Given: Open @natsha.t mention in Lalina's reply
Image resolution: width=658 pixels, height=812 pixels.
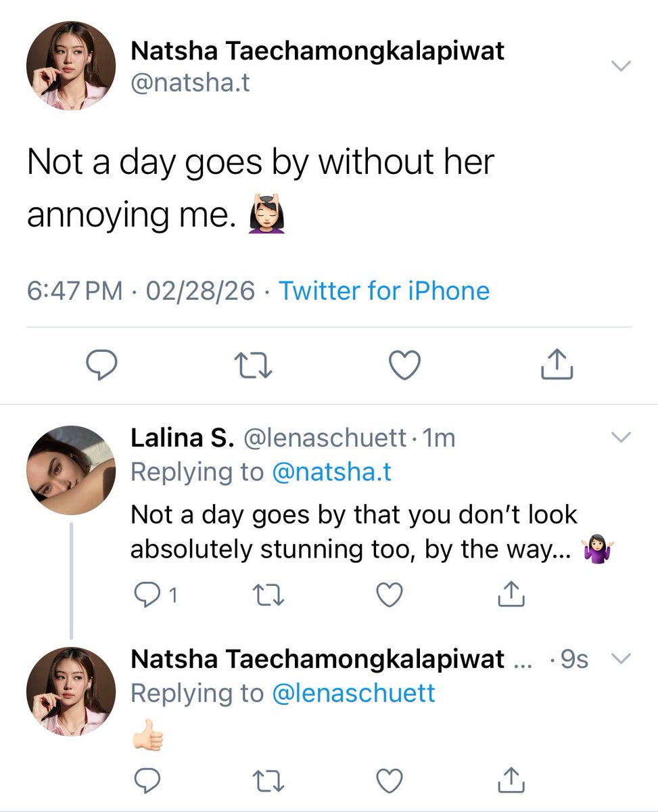Looking at the screenshot, I should tap(331, 472).
